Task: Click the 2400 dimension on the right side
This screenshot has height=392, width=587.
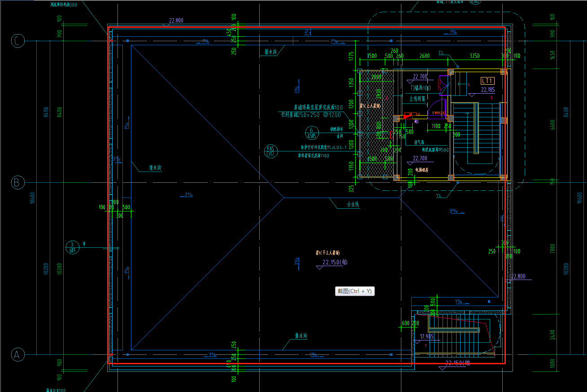Action: [x=553, y=335]
